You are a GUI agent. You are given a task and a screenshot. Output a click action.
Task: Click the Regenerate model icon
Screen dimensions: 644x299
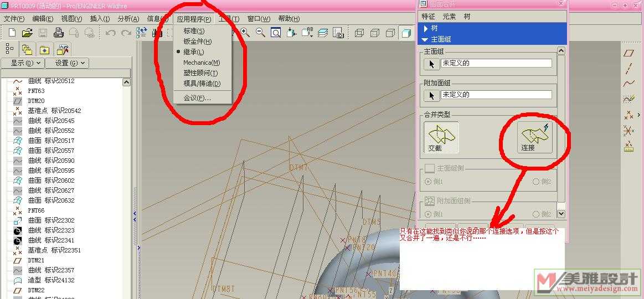tap(142, 33)
